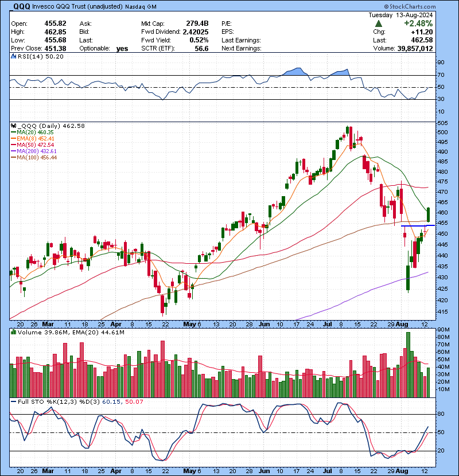Click the candlestick icon beside _QQQ (Daily)
Viewport: 459px width, 476px height.
click(x=12, y=126)
